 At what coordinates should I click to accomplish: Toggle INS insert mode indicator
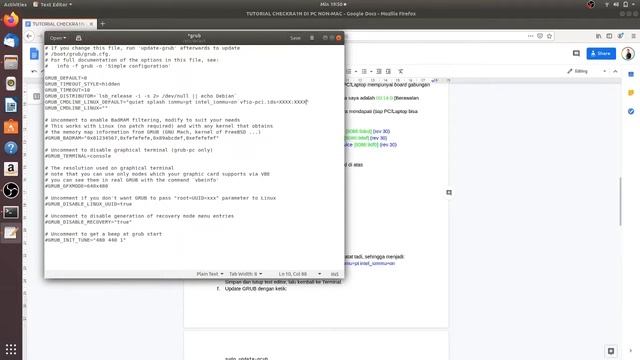pos(335,274)
